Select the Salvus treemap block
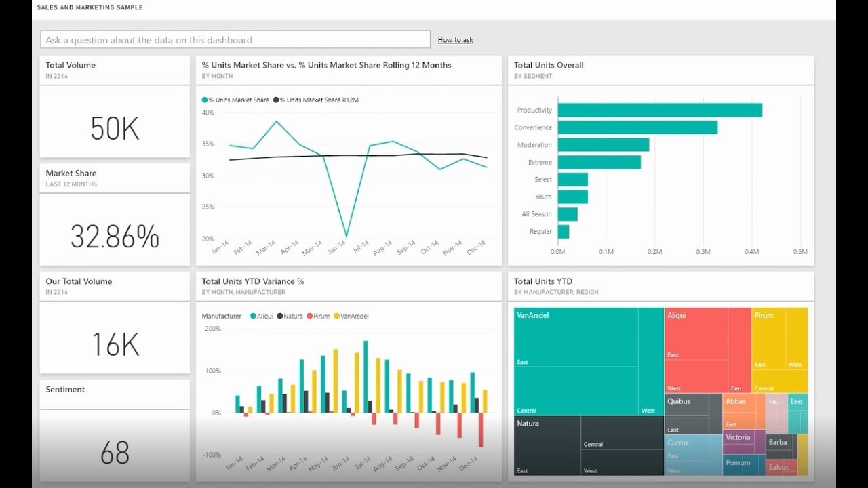868x488 pixels. click(x=781, y=468)
